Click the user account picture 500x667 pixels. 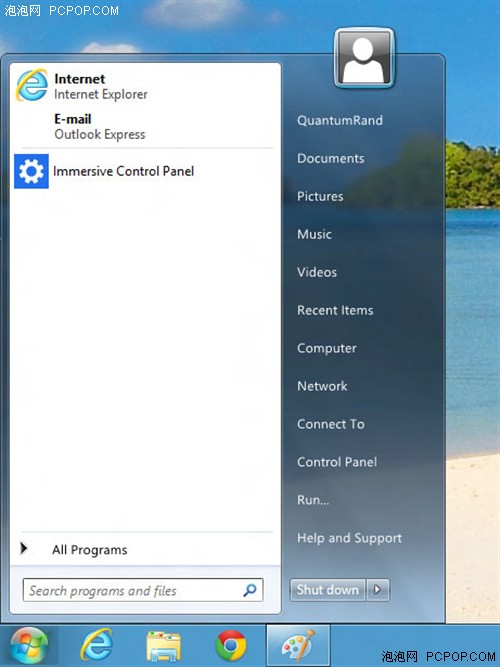[364, 58]
